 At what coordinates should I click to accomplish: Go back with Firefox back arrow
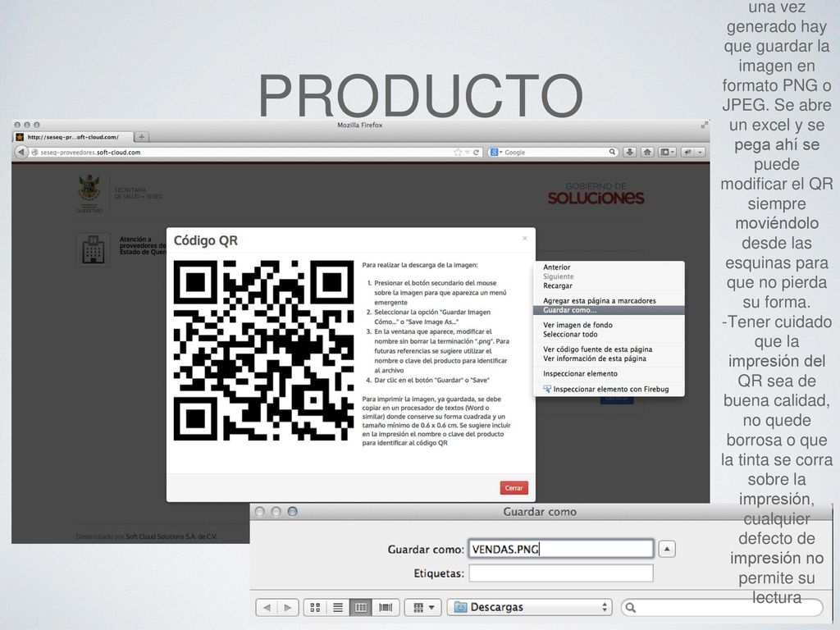click(x=21, y=152)
